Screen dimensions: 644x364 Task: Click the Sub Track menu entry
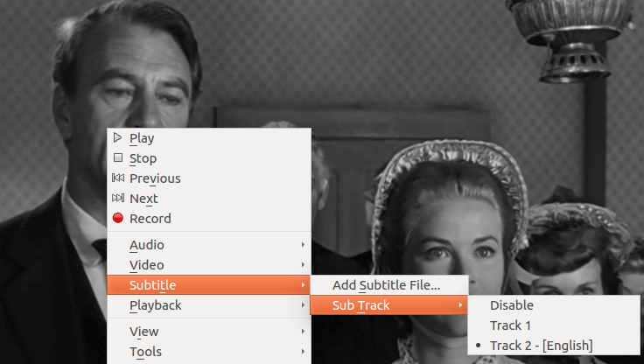coord(360,305)
